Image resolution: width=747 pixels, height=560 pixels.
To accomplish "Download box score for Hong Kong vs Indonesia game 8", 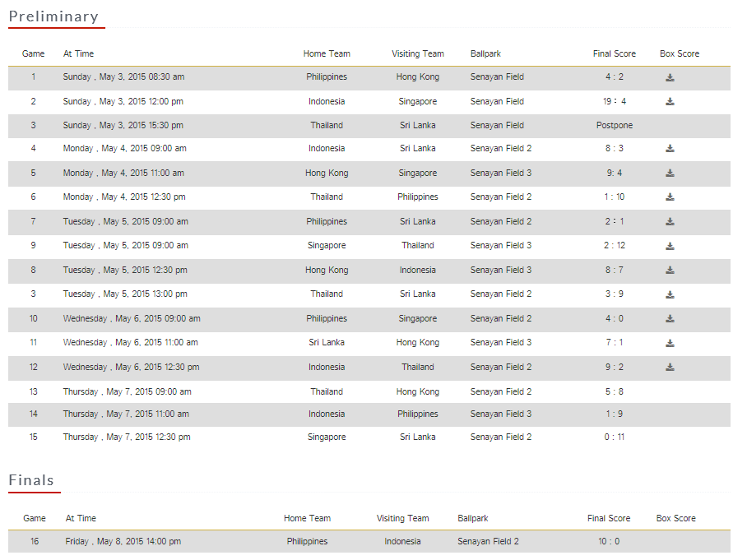I will point(670,270).
